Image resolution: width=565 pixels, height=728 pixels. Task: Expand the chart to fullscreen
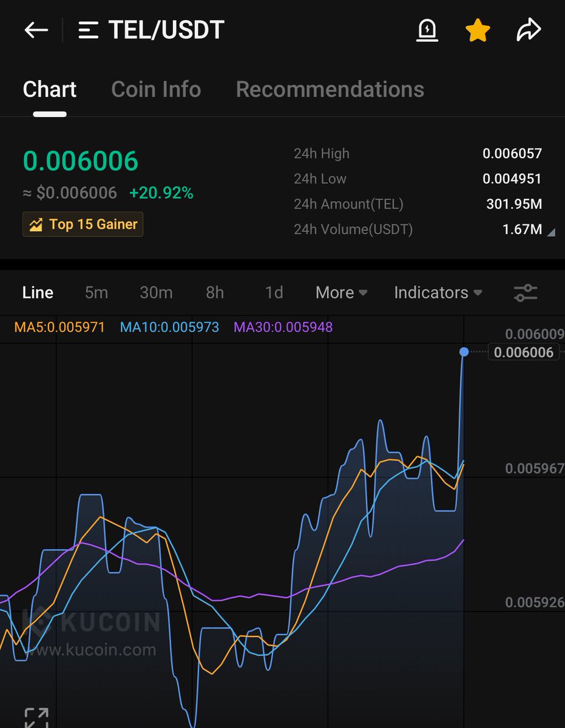[x=36, y=718]
